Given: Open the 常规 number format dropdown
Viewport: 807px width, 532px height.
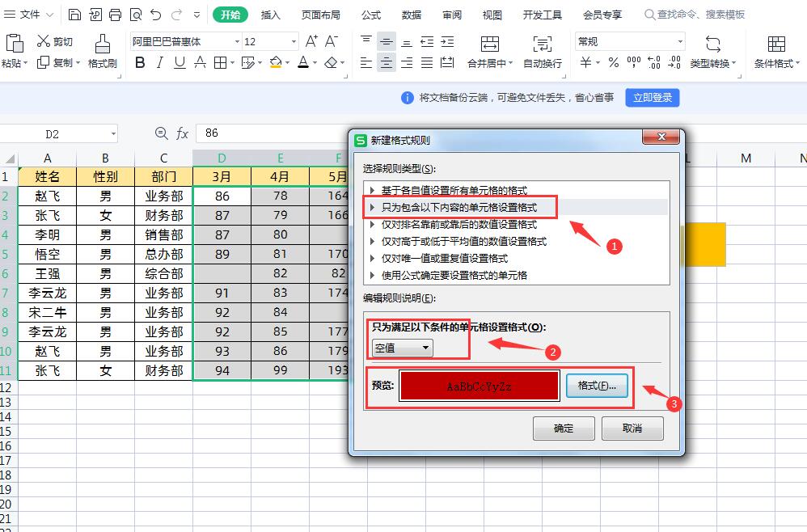Looking at the screenshot, I should tap(680, 42).
